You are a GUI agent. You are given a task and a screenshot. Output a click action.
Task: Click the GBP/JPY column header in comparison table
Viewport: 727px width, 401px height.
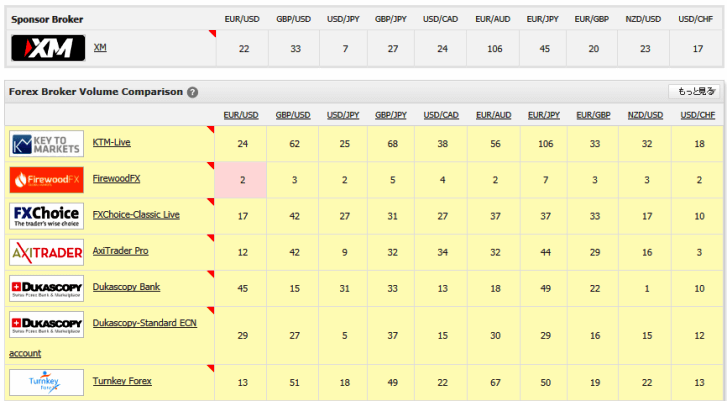[393, 115]
